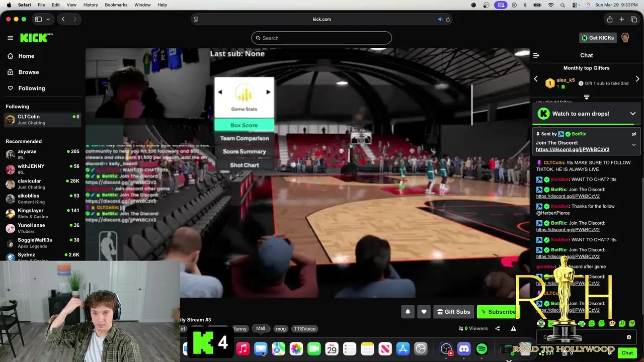
Task: Show previous monthly top gifter
Action: [535, 79]
